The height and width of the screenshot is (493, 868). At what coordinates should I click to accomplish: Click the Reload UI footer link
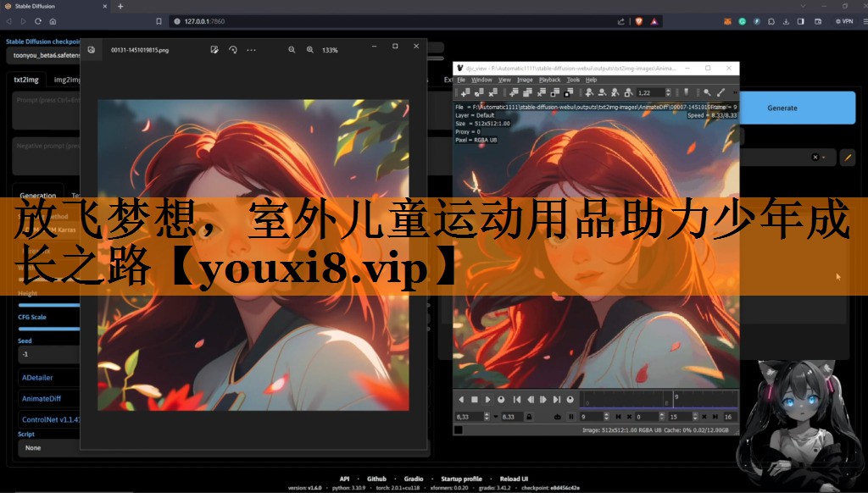click(x=514, y=479)
